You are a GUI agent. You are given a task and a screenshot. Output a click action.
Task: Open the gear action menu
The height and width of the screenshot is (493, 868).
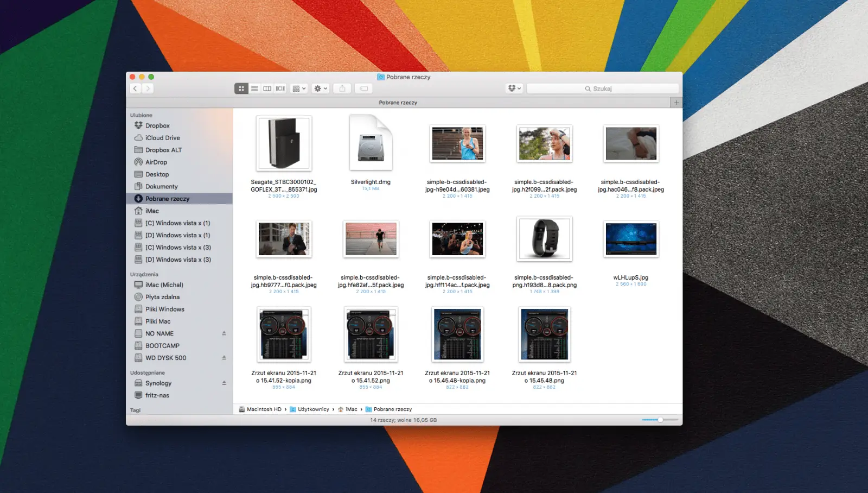point(321,89)
